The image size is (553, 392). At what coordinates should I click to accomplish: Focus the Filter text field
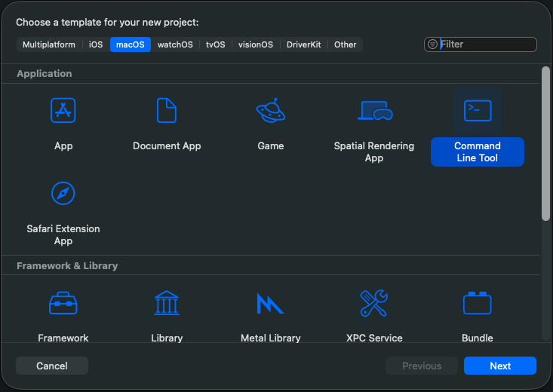(x=481, y=44)
